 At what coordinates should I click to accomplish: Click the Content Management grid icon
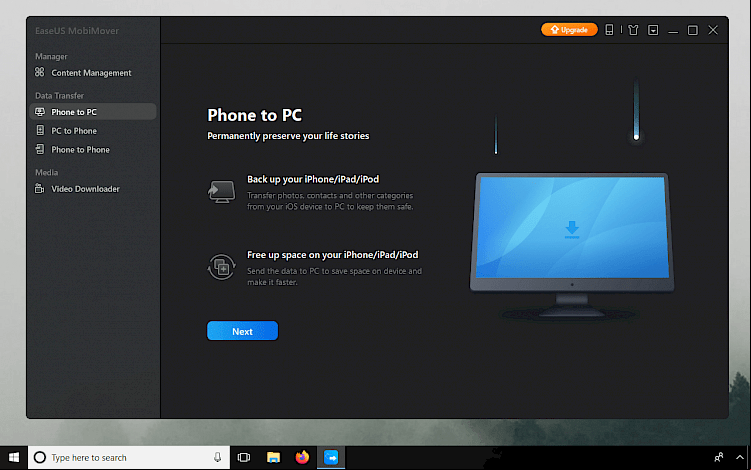point(40,72)
